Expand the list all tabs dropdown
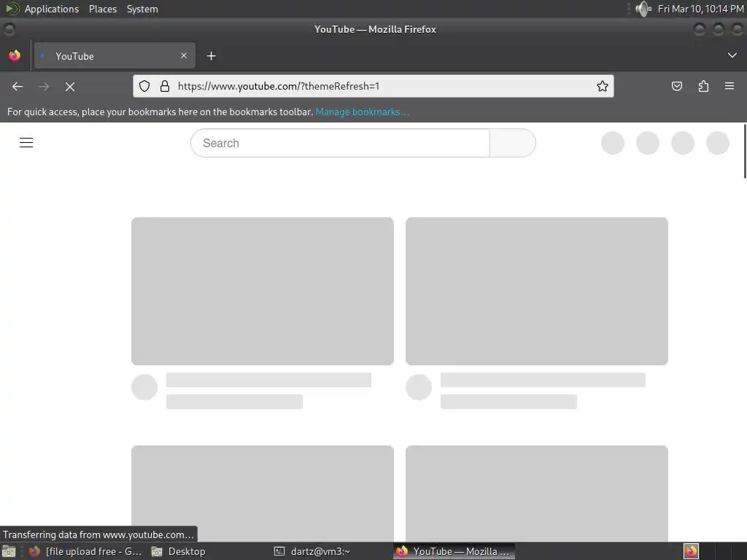The width and height of the screenshot is (747, 560). (732, 55)
